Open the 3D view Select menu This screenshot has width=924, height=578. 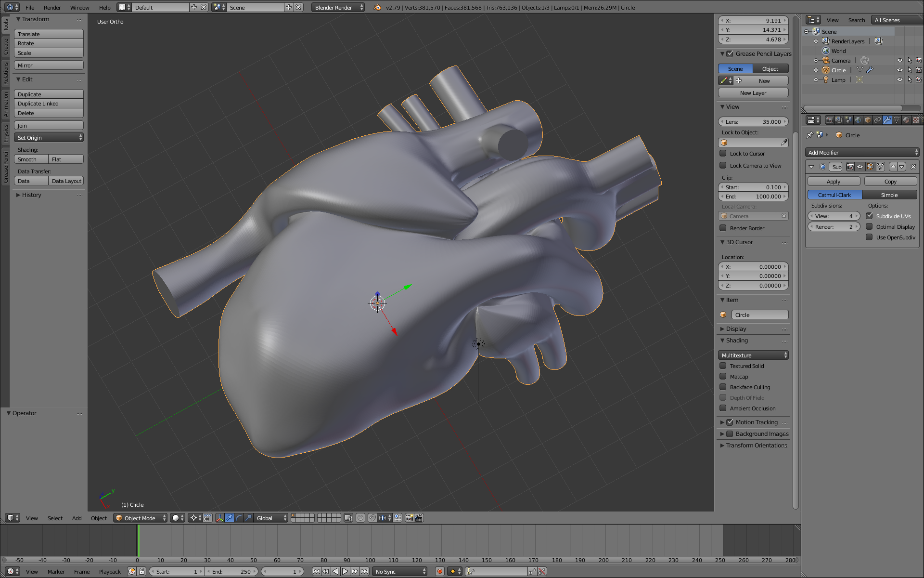(55, 518)
